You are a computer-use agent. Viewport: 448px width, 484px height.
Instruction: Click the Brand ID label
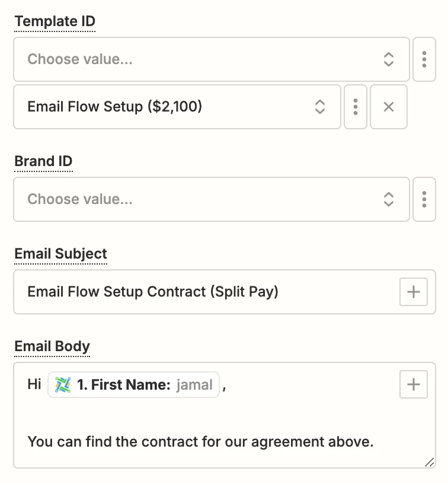[43, 161]
